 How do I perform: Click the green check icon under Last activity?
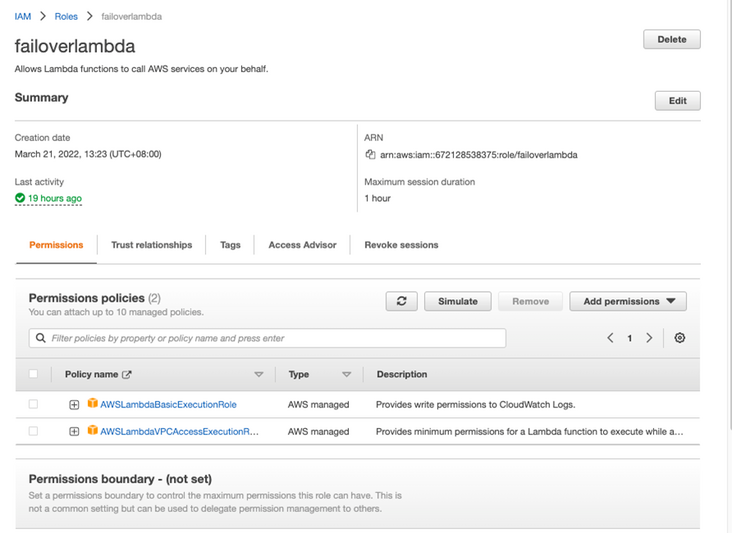click(20, 198)
